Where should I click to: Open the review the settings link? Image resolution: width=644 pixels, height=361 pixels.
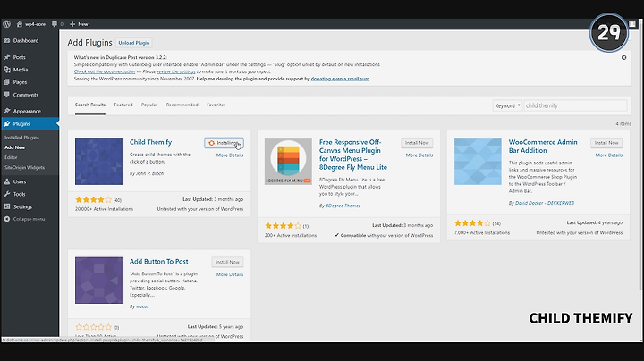[176, 71]
